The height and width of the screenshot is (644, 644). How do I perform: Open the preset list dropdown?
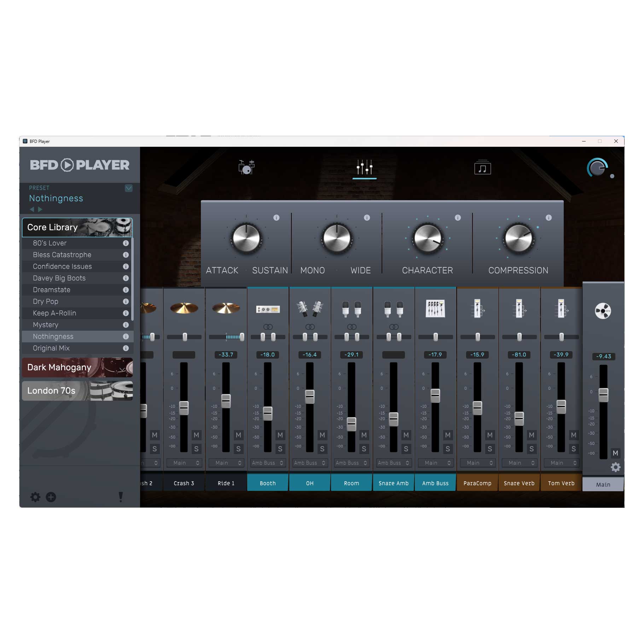(x=128, y=188)
